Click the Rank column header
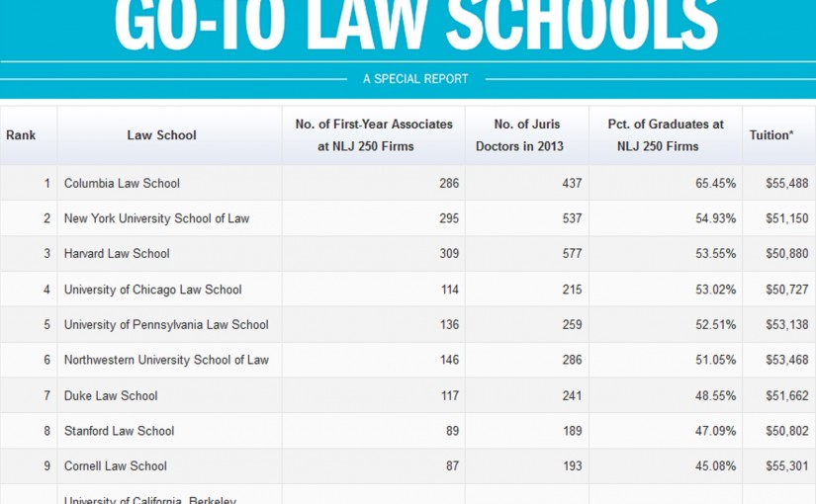The width and height of the screenshot is (816, 504). tap(21, 135)
